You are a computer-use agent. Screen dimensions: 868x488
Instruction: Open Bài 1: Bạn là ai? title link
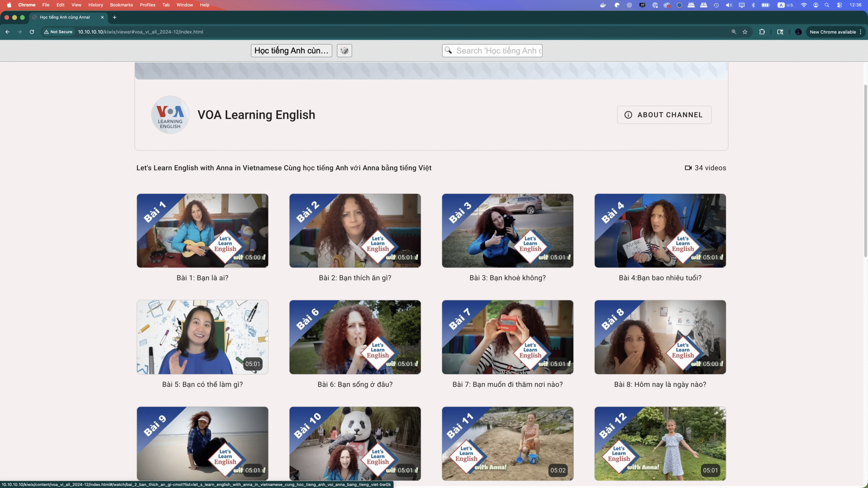(202, 278)
